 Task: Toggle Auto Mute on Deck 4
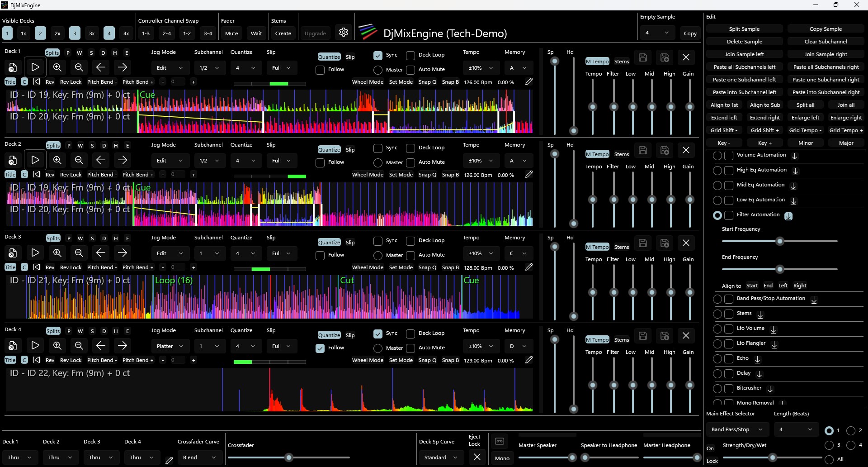411,348
